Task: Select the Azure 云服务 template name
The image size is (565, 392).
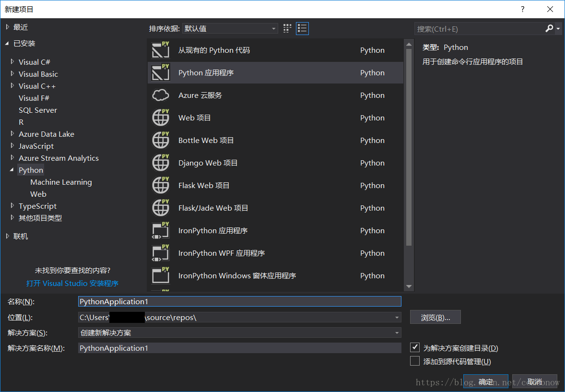Action: click(x=200, y=95)
